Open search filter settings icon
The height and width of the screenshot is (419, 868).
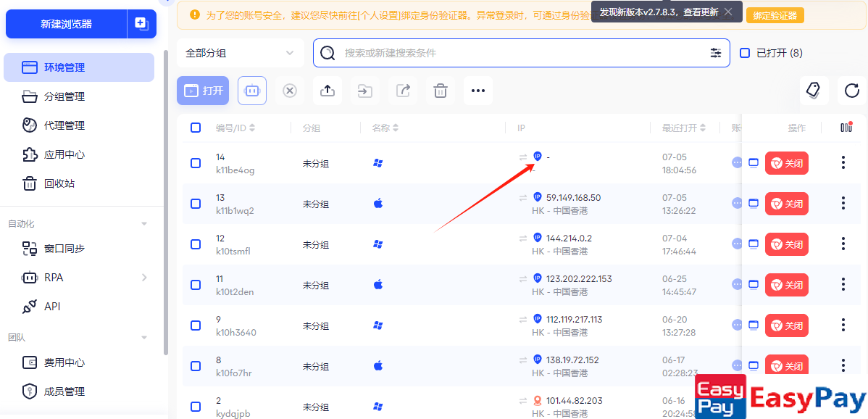[x=716, y=53]
